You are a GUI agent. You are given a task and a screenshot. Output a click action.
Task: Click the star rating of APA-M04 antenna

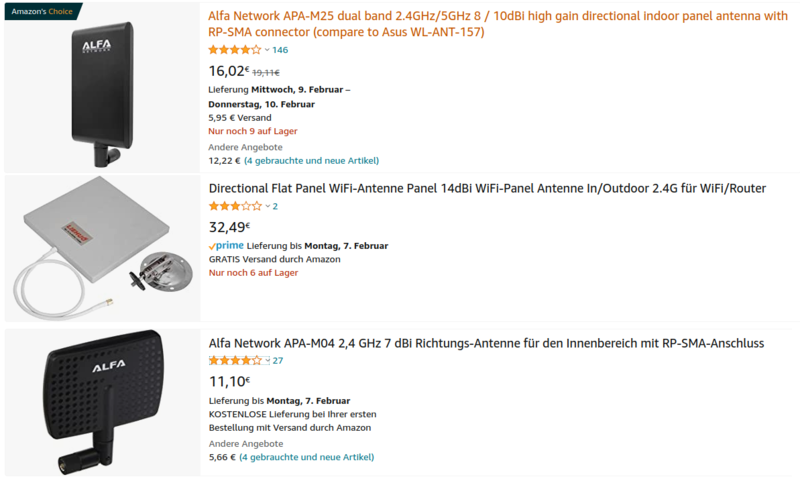234,361
